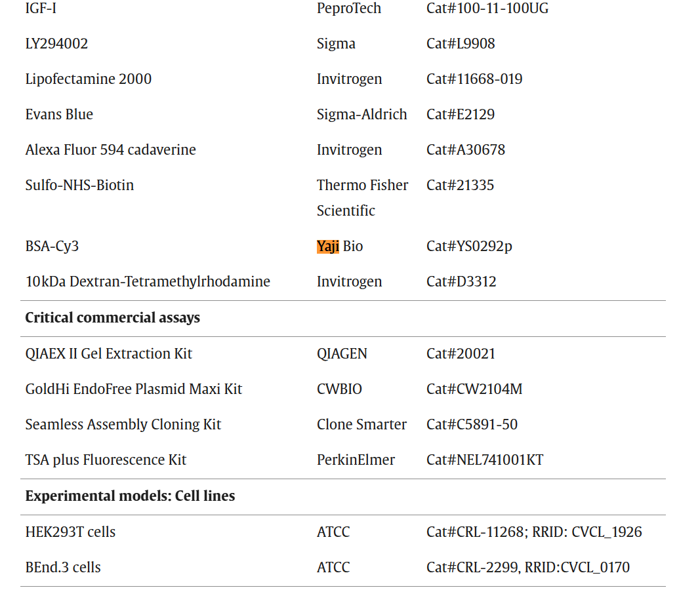Click 10kDa Dextran-Tetramethylrhodamine entry
The height and width of the screenshot is (590, 700).
[x=148, y=282]
